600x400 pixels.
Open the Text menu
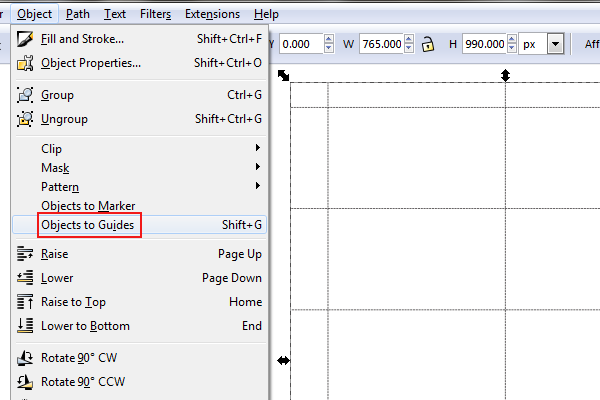pyautogui.click(x=115, y=14)
